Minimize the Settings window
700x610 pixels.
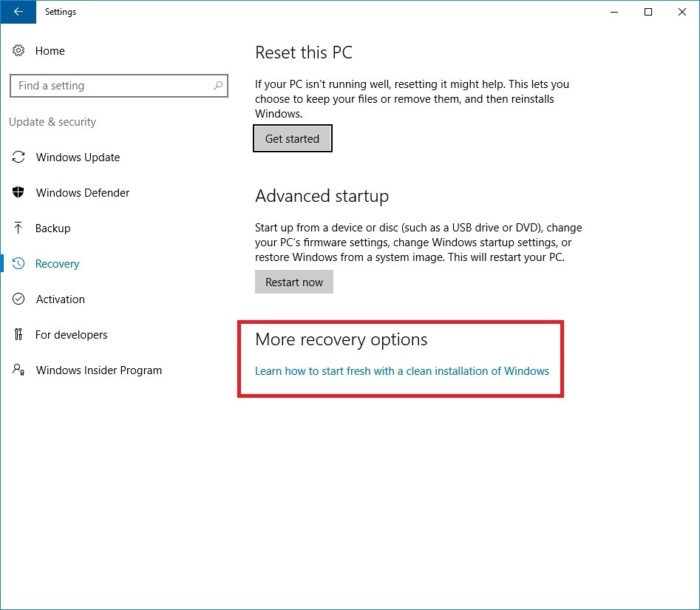point(614,12)
